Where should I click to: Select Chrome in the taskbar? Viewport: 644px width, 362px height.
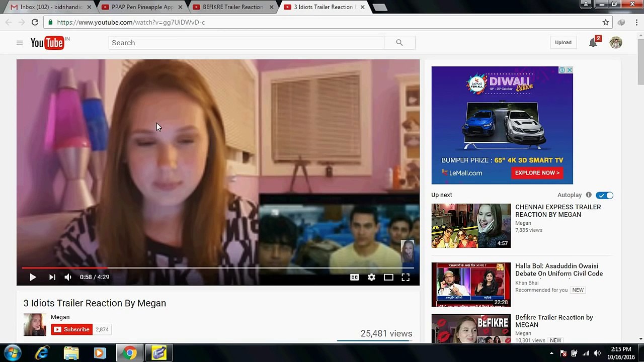(130, 353)
